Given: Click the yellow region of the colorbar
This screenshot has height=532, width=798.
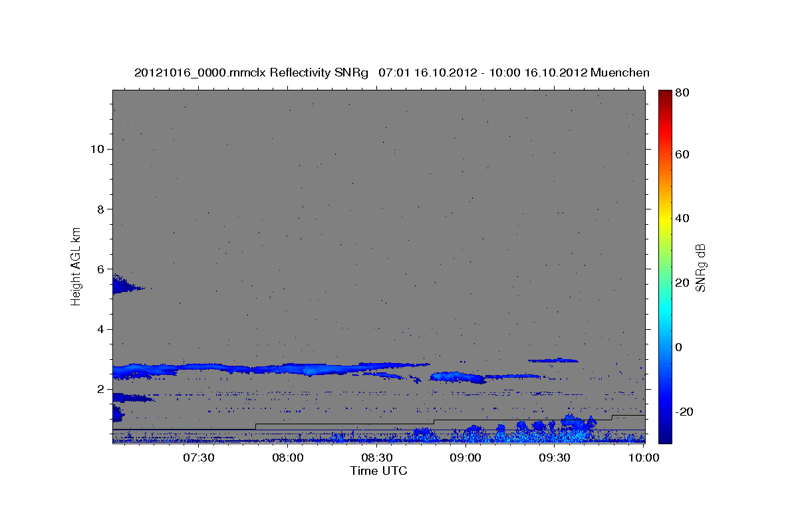Looking at the screenshot, I should pos(665,219).
